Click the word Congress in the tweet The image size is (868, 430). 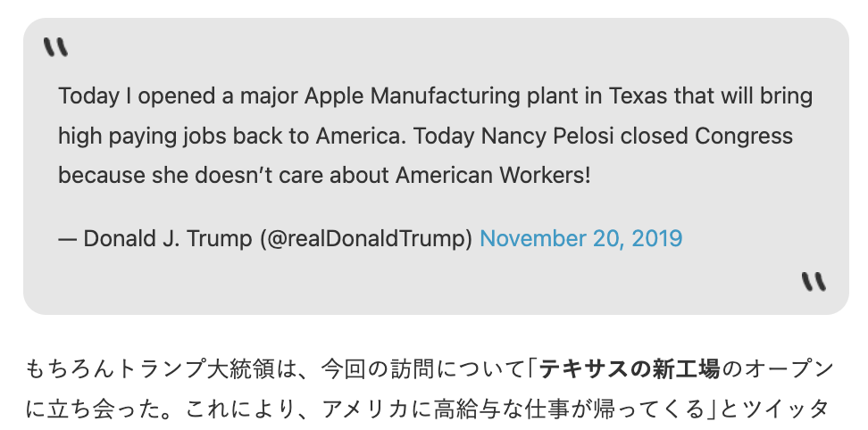click(744, 136)
